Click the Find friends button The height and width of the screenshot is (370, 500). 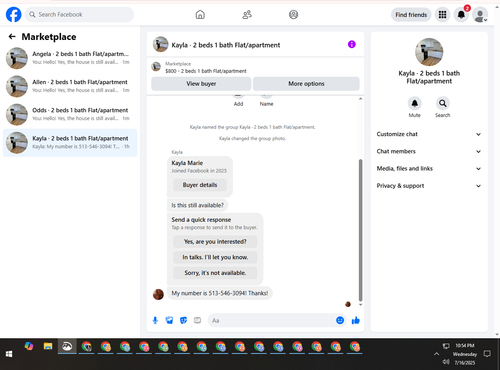point(411,15)
